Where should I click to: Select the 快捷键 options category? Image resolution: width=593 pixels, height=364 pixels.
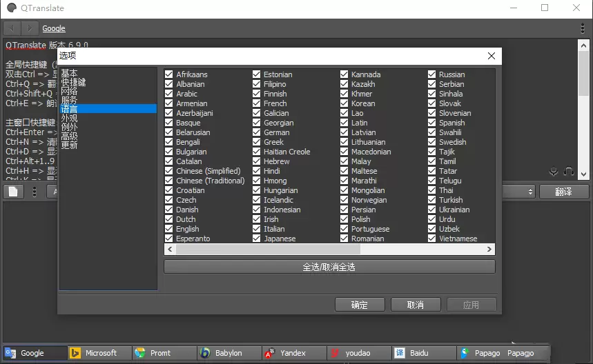click(108, 82)
